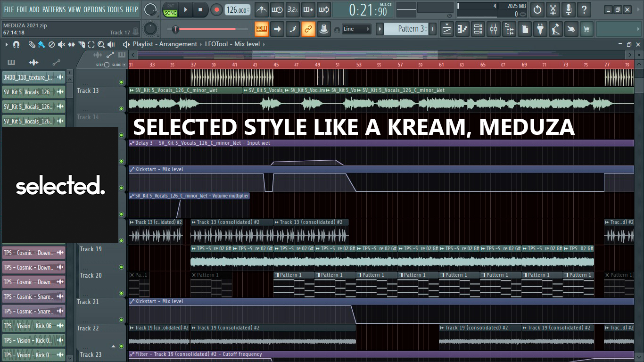Toggle loop recording icon
Viewport: 644px width, 362px height.
click(x=323, y=9)
